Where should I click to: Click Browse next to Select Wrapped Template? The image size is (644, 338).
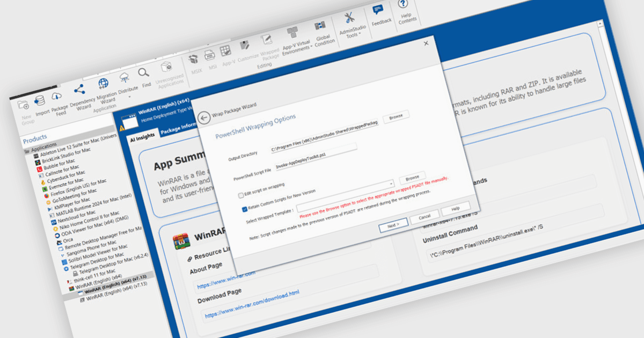pos(412,177)
